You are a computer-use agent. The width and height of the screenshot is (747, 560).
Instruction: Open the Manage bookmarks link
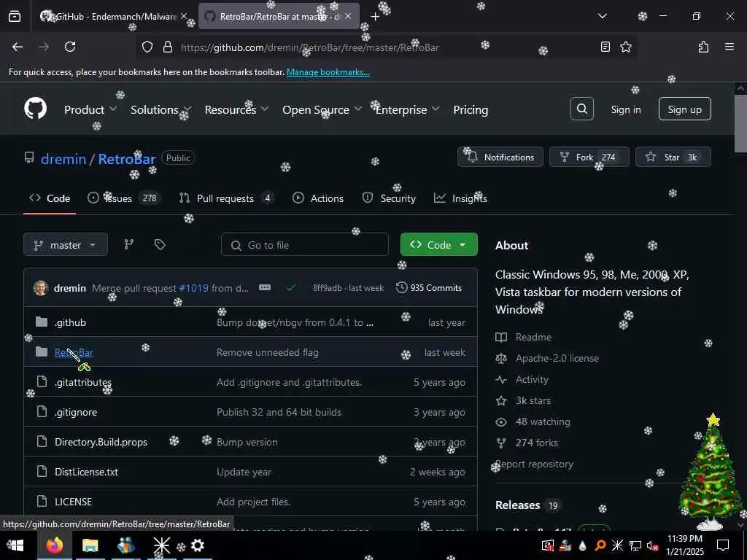tap(328, 72)
